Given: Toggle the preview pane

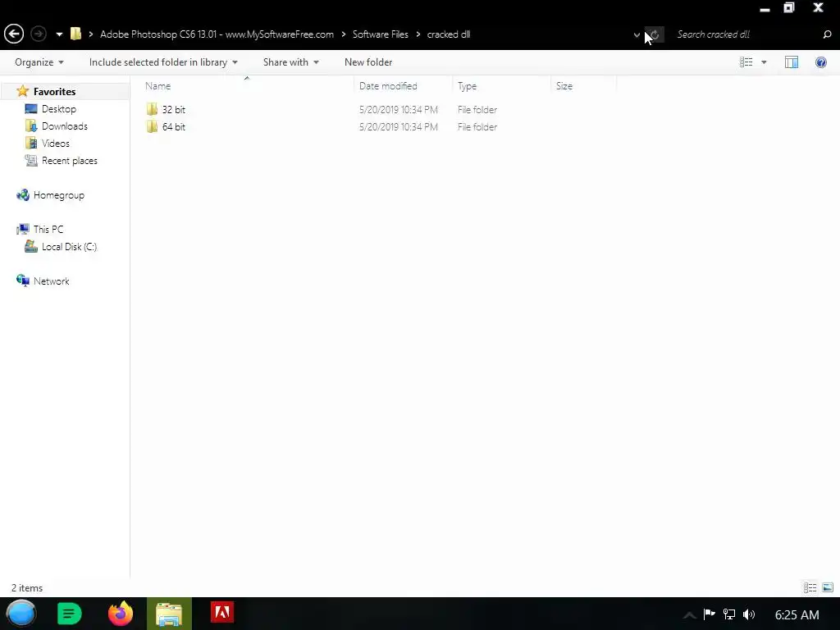Looking at the screenshot, I should coord(792,62).
